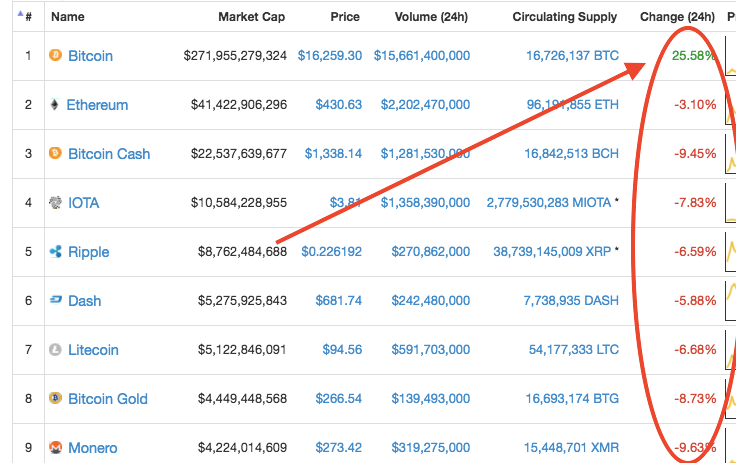Select Ethereum change value -3.10%
Image resolution: width=736 pixels, height=463 pixels.
pyautogui.click(x=695, y=104)
